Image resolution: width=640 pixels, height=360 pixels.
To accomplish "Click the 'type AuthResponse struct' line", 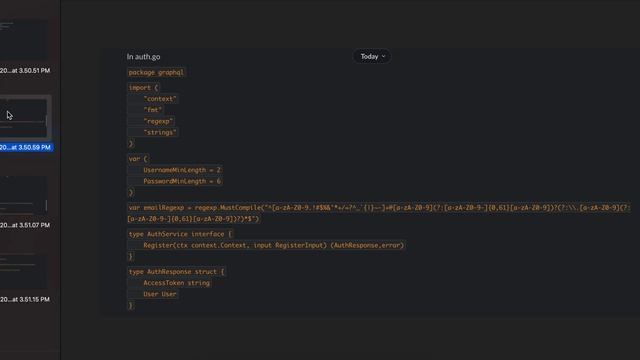I will tap(176, 272).
